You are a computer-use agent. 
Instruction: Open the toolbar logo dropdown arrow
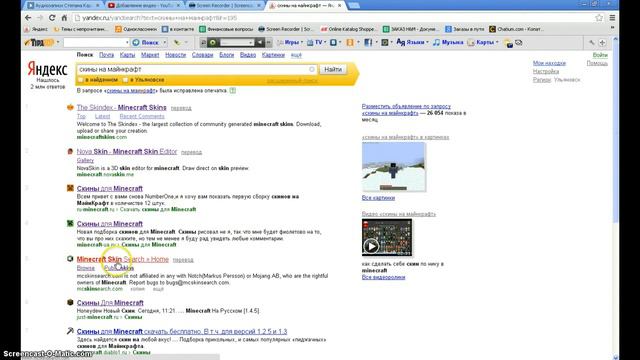[x=58, y=42]
